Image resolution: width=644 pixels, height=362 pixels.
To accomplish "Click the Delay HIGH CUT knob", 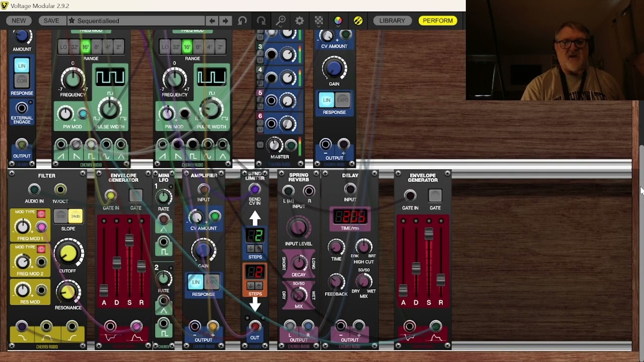I will 363,246.
